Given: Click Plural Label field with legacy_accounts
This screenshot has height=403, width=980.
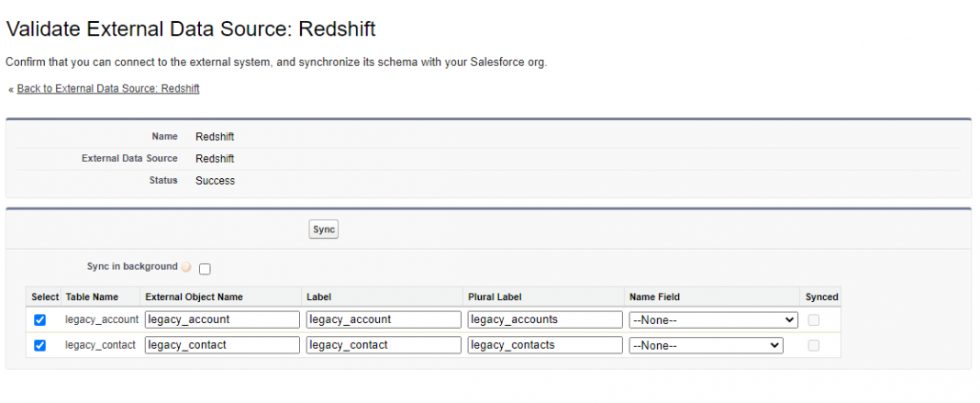Looking at the screenshot, I should (x=545, y=319).
